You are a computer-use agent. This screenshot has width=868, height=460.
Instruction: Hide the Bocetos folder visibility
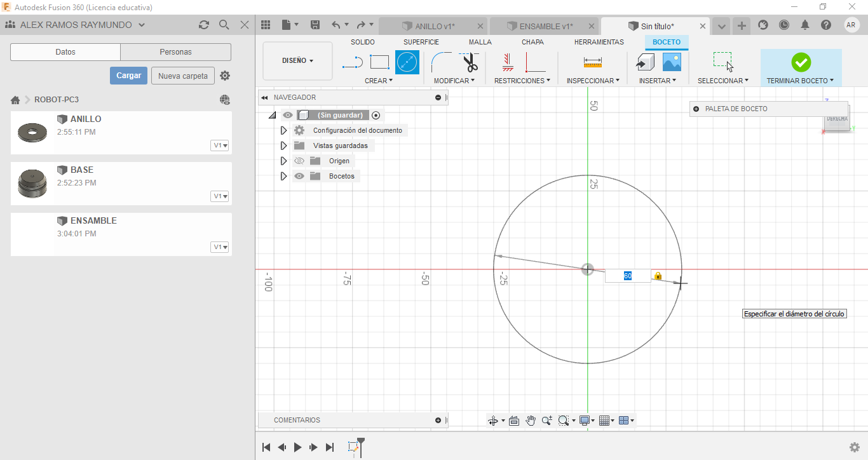pos(299,176)
